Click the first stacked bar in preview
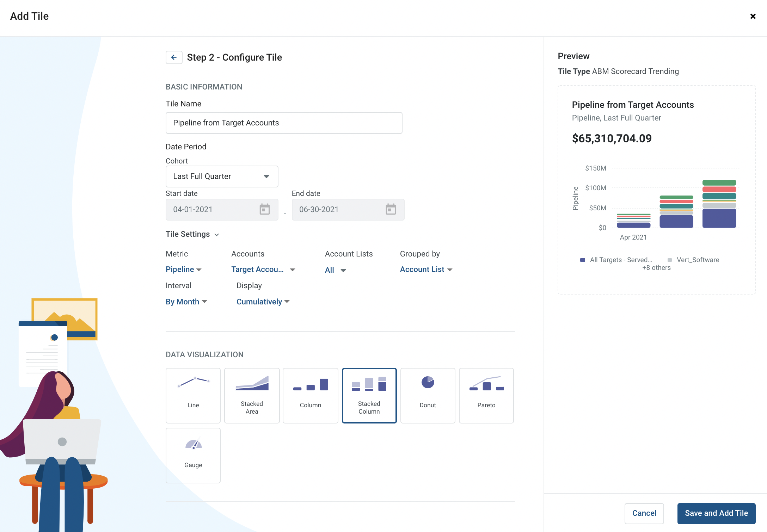This screenshot has width=767, height=532. click(633, 221)
